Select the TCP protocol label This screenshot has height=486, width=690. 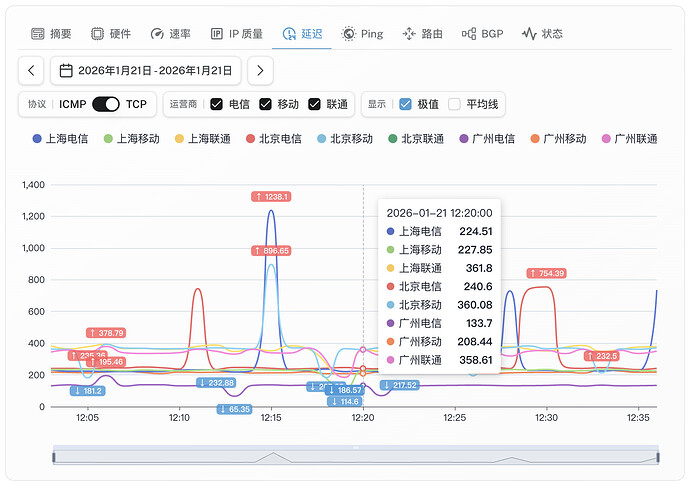tap(136, 104)
